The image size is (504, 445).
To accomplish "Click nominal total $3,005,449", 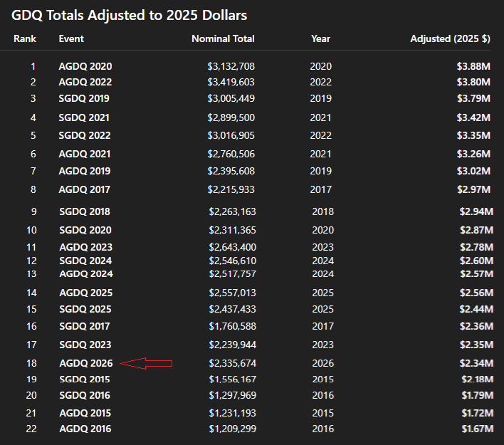I will (x=231, y=98).
